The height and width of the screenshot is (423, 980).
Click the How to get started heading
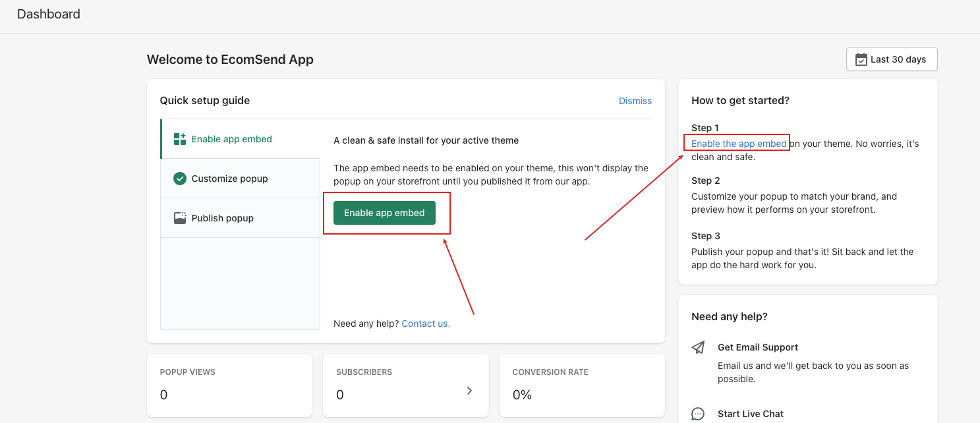[740, 101]
